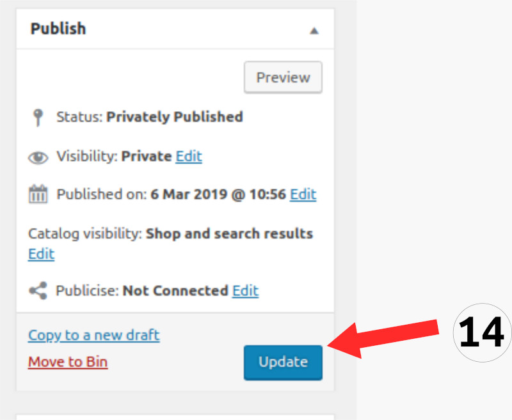This screenshot has height=420, width=512.
Task: Click the Publish panel title
Action: tap(58, 29)
